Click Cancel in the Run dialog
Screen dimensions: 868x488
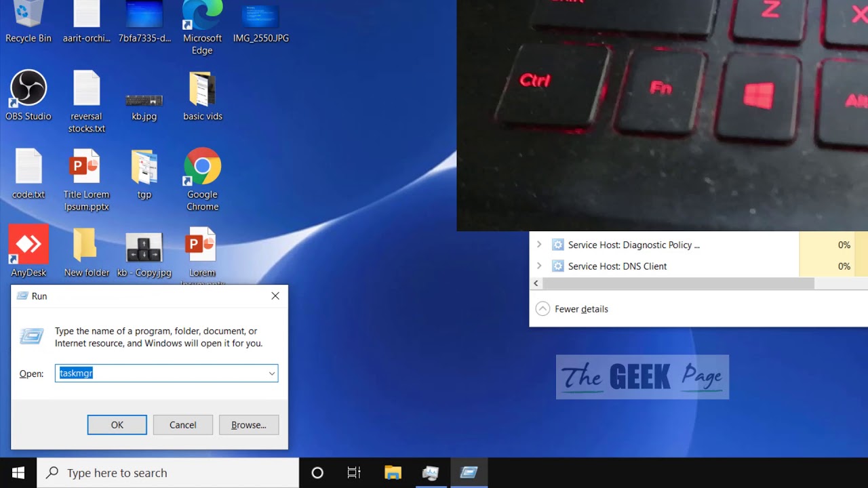(x=183, y=425)
